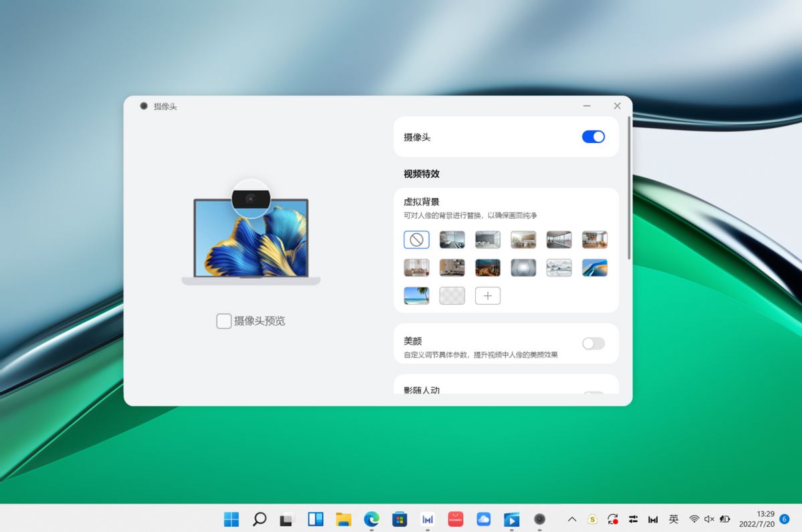Click 自定义调节具体参数 description text
This screenshot has height=532, width=802.
tap(481, 355)
